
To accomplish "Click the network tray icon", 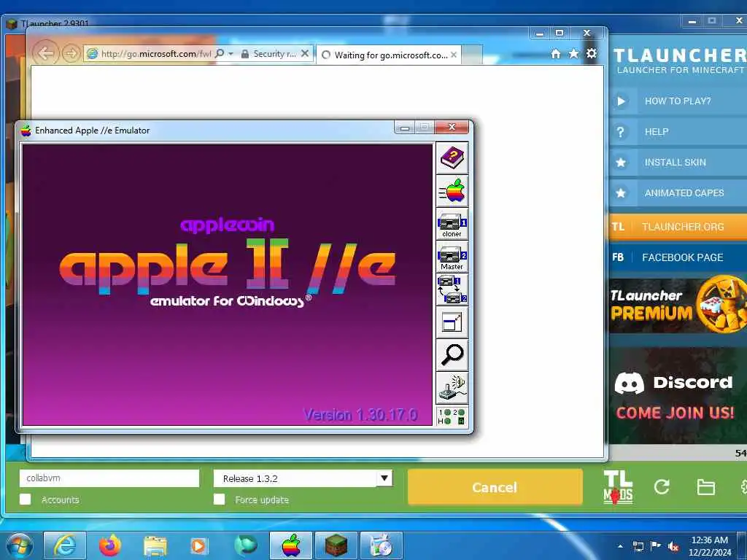I will (638, 547).
